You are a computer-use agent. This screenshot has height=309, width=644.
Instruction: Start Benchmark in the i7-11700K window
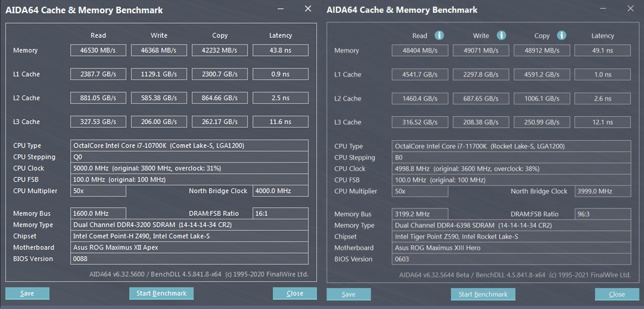[483, 294]
